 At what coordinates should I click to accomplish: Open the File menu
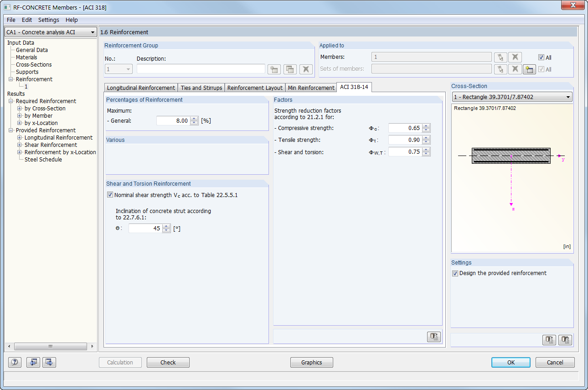[11, 20]
